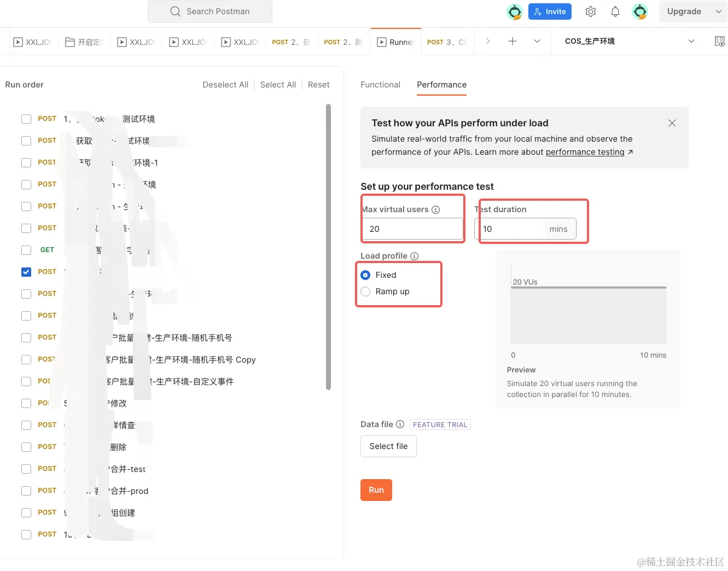Click the info icon beside Data file
Screen dimensions: 728x571
tap(400, 424)
